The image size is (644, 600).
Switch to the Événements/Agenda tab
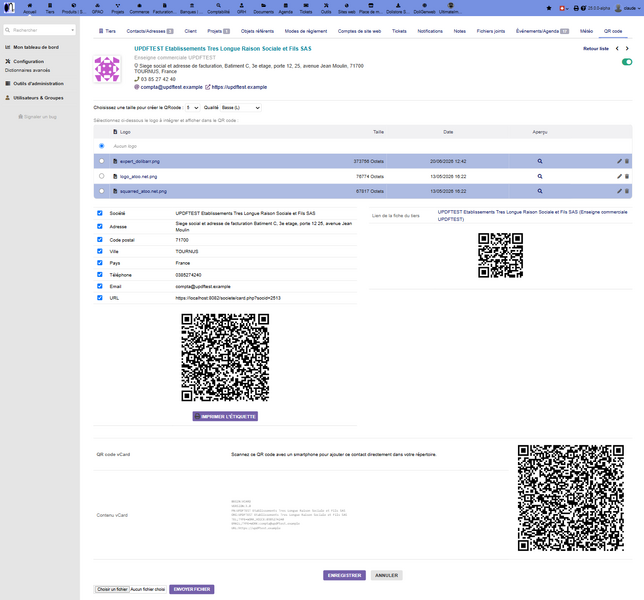[542, 31]
